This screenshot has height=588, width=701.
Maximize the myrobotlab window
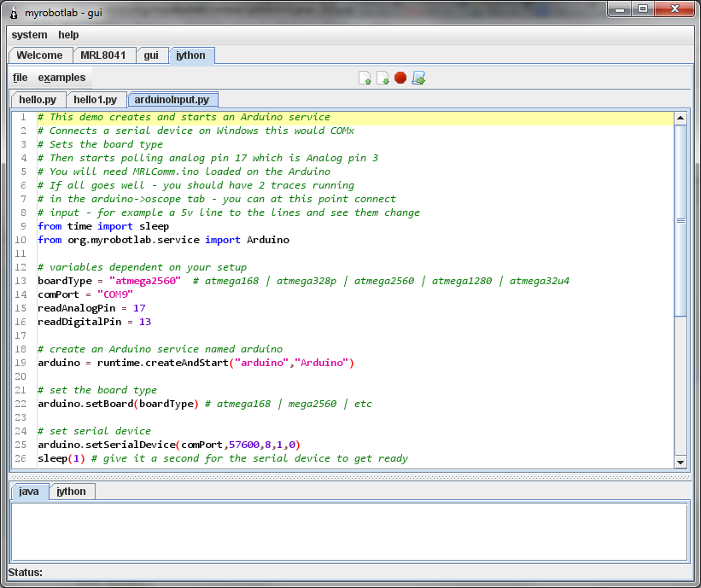tap(643, 9)
